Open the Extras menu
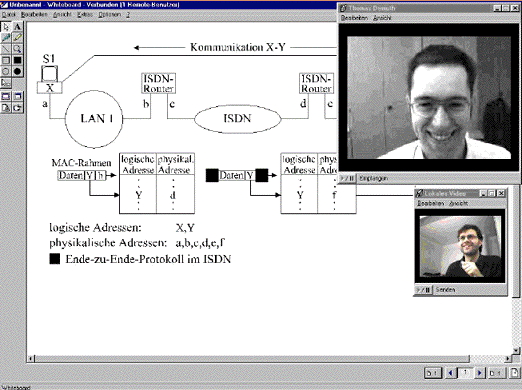Viewport: 522px width, 390px height. 85,15
